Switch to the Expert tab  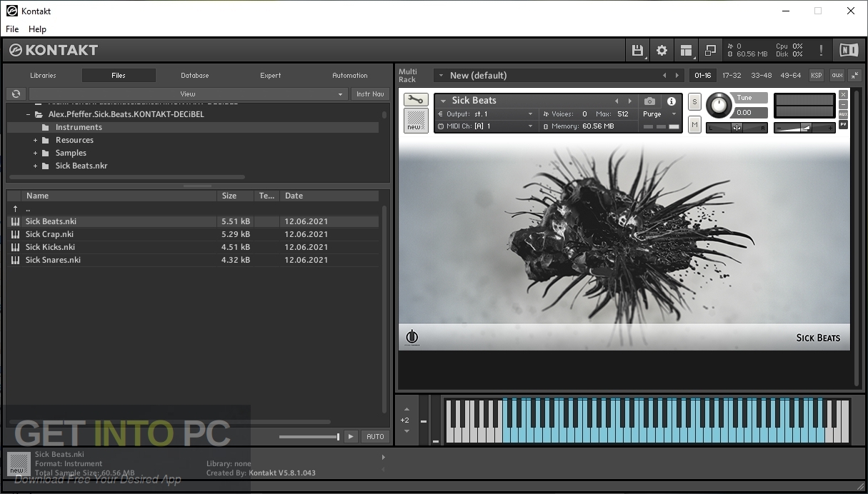[x=271, y=75]
